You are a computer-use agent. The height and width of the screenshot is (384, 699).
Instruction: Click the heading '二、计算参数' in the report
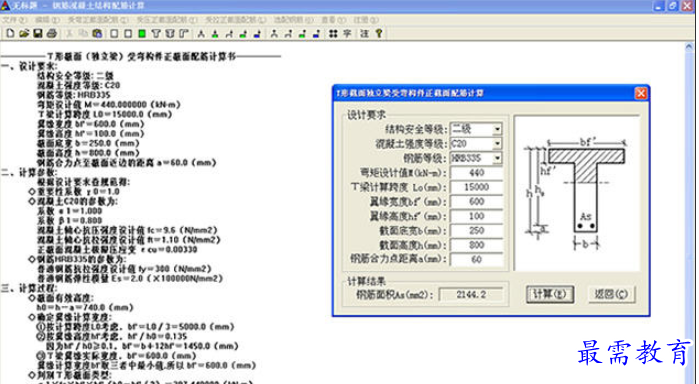pyautogui.click(x=30, y=173)
